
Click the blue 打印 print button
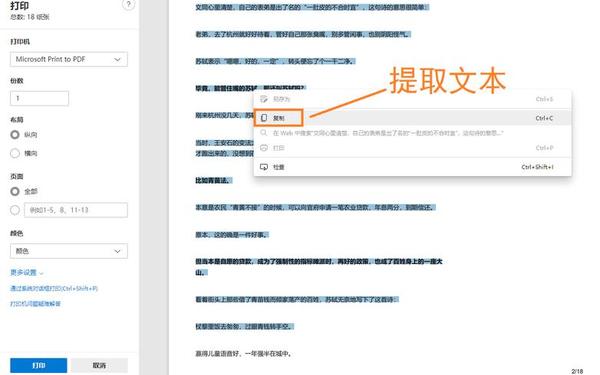click(x=39, y=365)
